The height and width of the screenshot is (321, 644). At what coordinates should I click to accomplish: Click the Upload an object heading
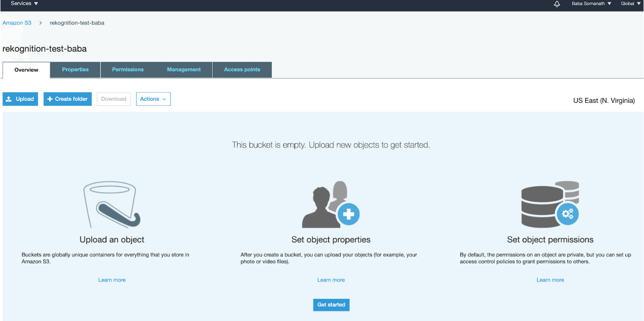(112, 240)
